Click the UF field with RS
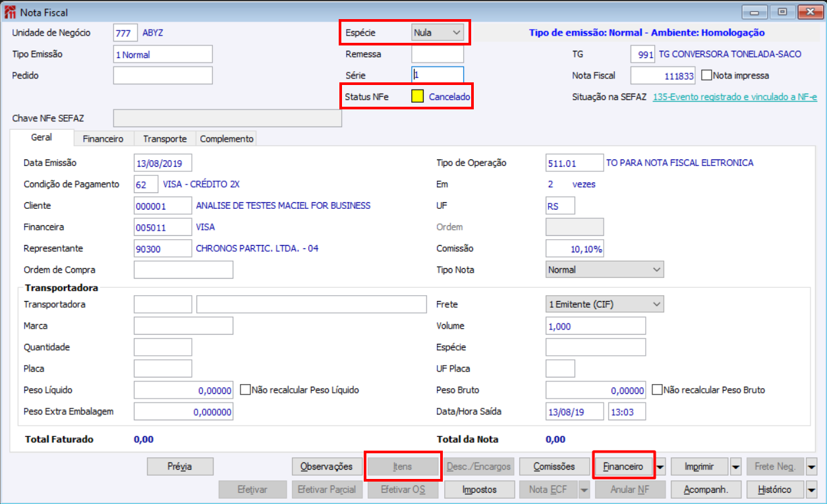 [x=560, y=206]
